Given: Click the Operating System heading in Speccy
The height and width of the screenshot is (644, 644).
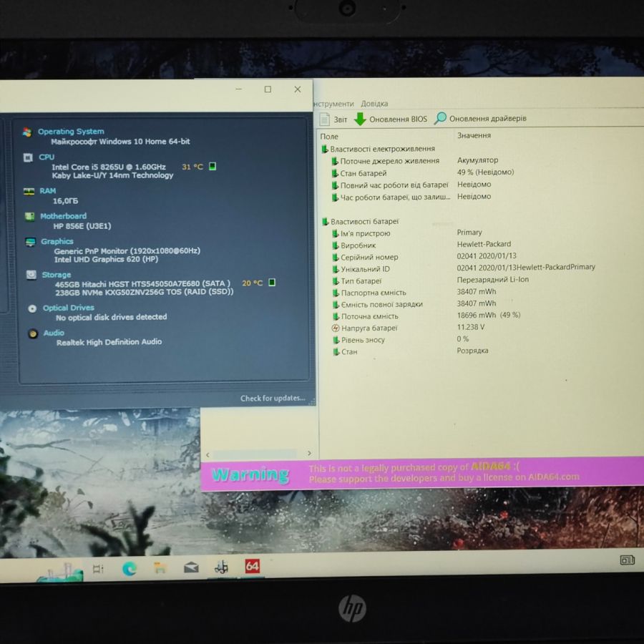Looking at the screenshot, I should [x=71, y=132].
